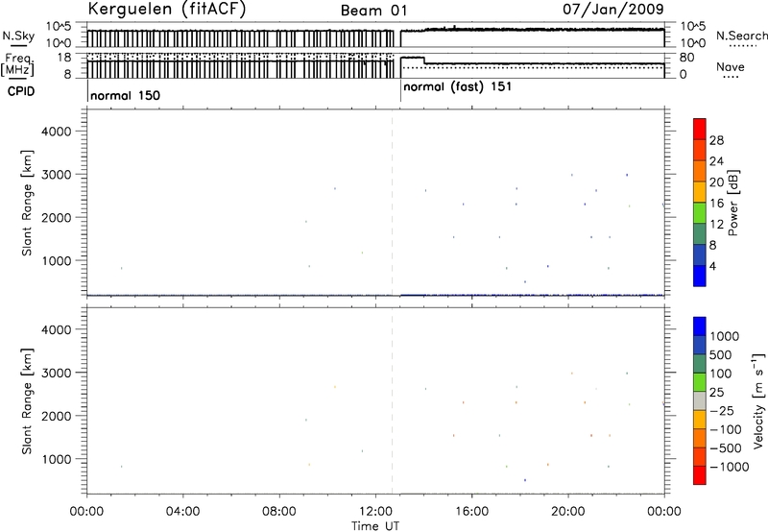Click the 07/Jan/2009 date label
This screenshot has width=768, height=532.
click(x=612, y=9)
